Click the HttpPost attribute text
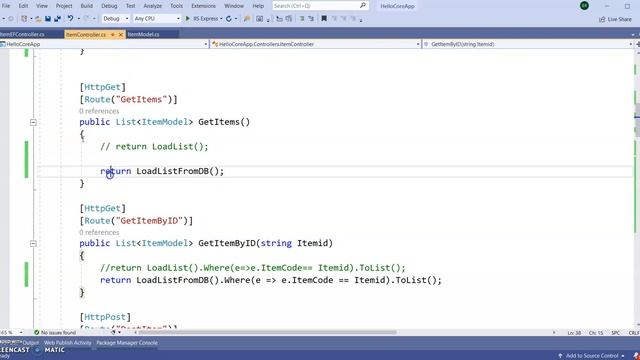Screen dimensions: 640x360 coord(105,317)
